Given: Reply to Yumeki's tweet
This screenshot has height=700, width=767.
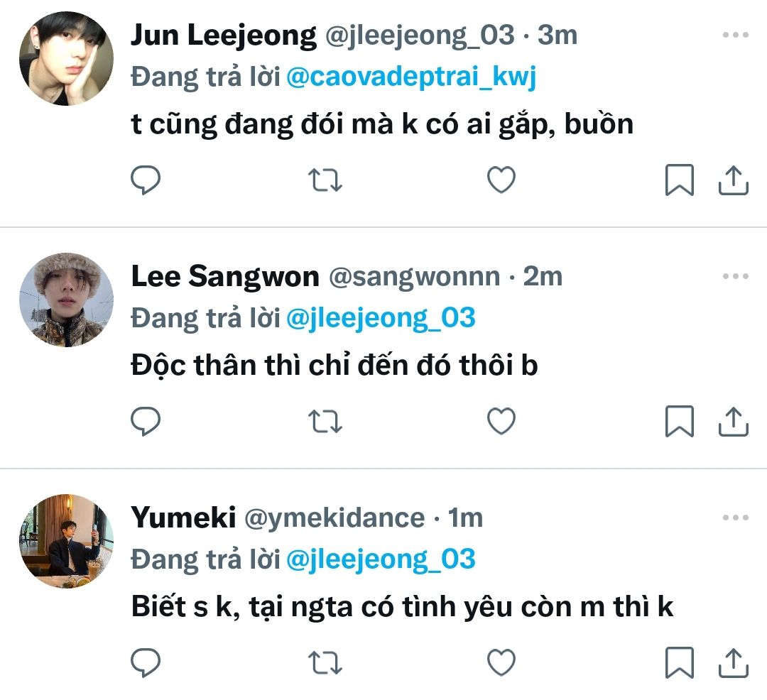Looking at the screenshot, I should coord(146,663).
